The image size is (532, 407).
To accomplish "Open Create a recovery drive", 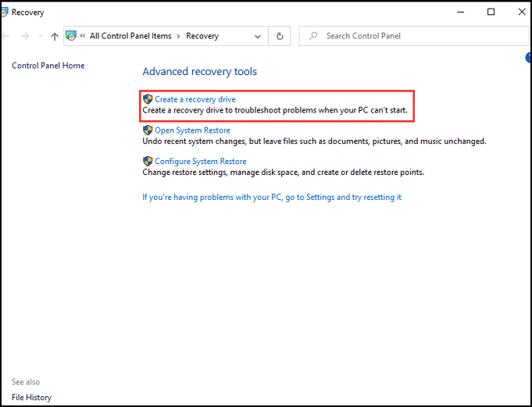I will tap(195, 99).
